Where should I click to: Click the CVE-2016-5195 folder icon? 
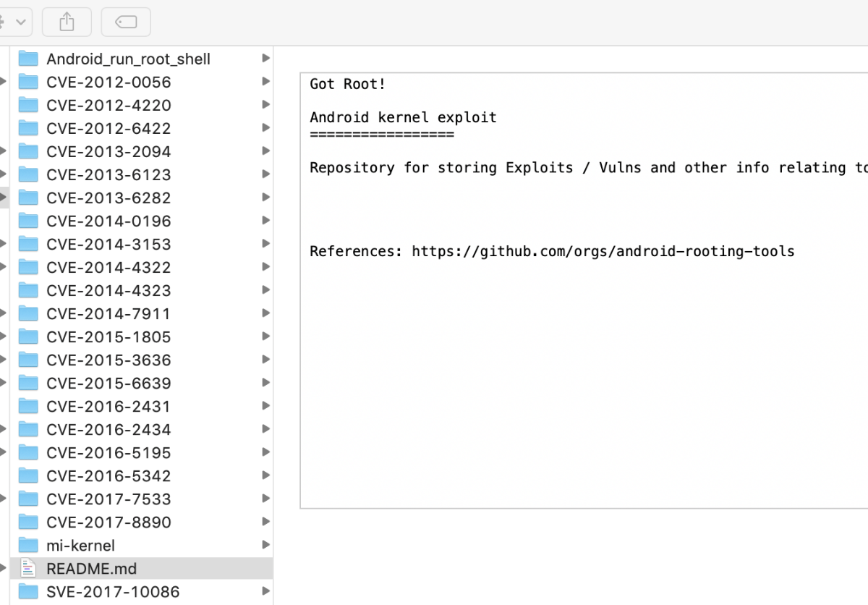pyautogui.click(x=27, y=452)
